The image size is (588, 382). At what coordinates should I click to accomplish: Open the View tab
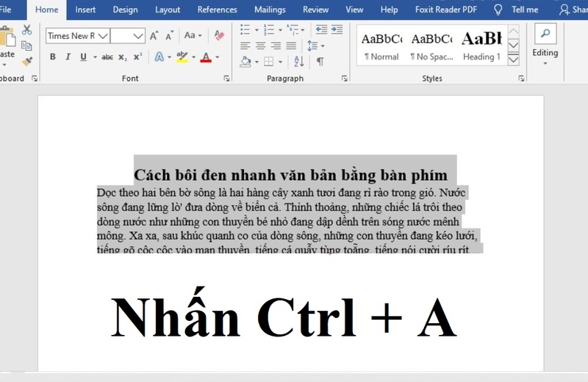coord(354,10)
